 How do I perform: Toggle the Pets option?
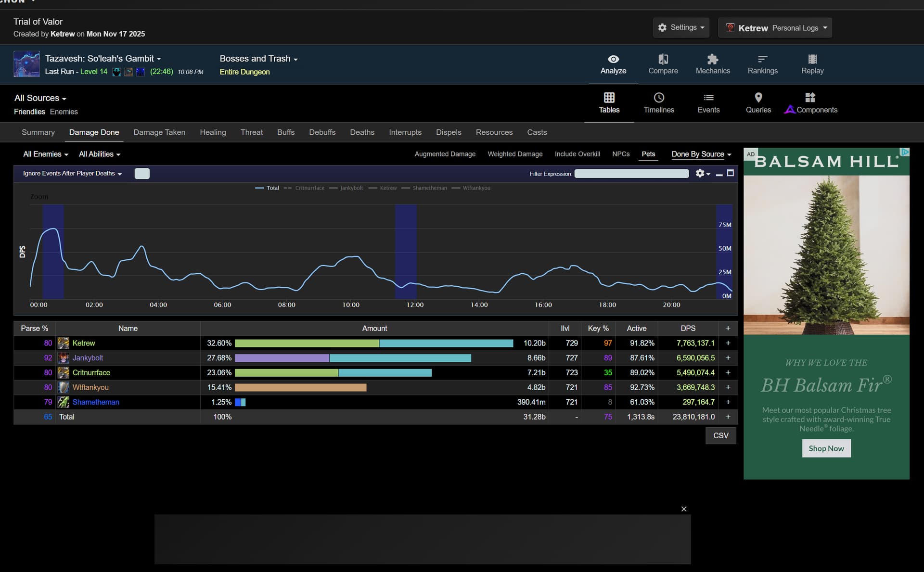coord(648,154)
